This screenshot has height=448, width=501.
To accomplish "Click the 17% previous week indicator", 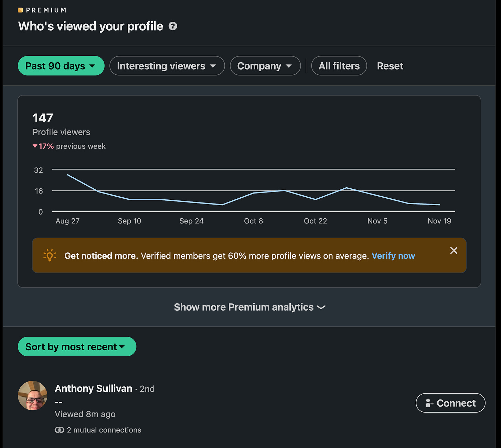I will pyautogui.click(x=69, y=146).
